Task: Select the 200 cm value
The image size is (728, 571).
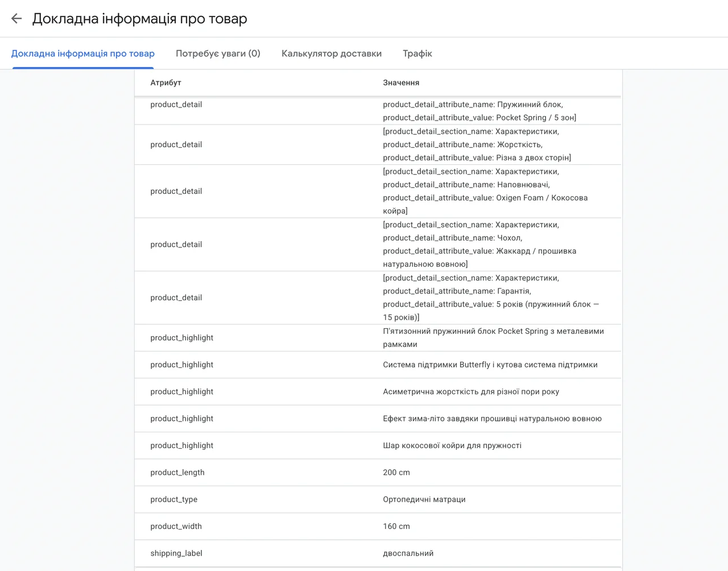Action: (x=396, y=473)
